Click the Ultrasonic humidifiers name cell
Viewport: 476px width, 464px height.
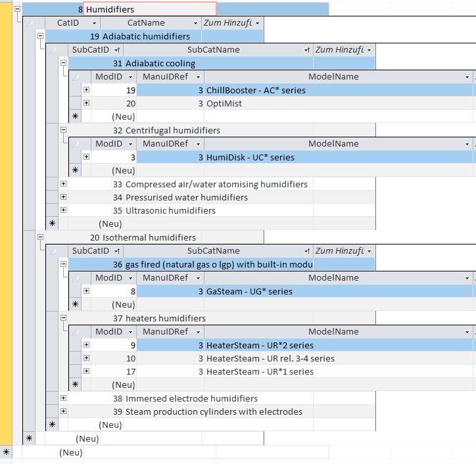point(218,210)
